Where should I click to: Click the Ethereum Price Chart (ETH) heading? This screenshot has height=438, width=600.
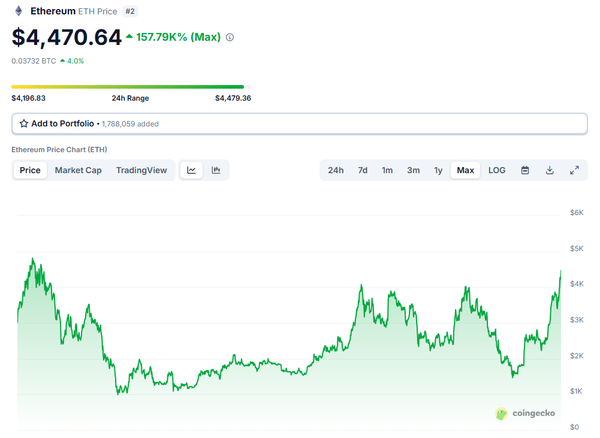tap(59, 150)
